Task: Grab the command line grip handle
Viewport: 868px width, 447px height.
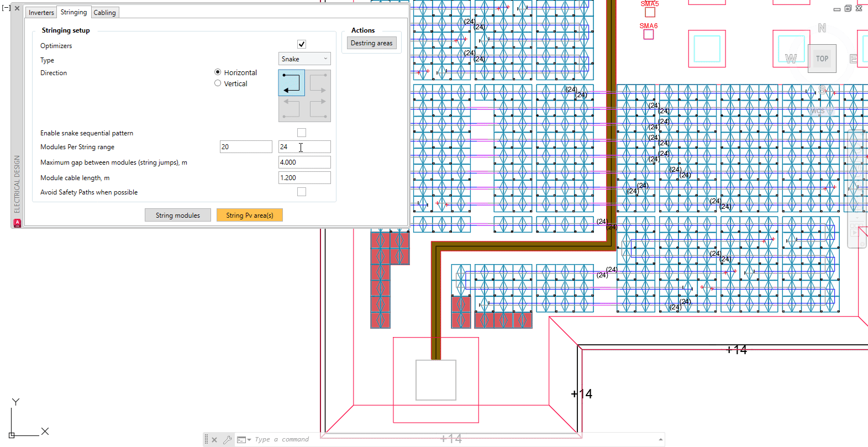Action: 207,440
